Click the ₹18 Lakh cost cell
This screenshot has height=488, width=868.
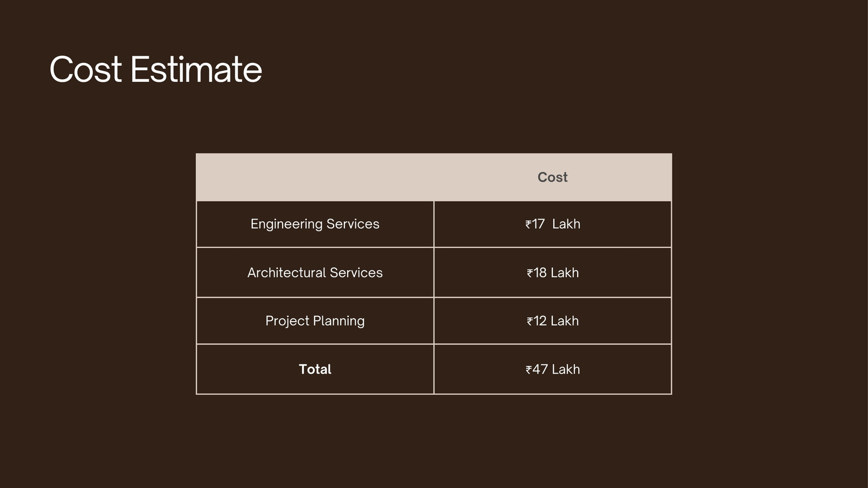point(553,272)
